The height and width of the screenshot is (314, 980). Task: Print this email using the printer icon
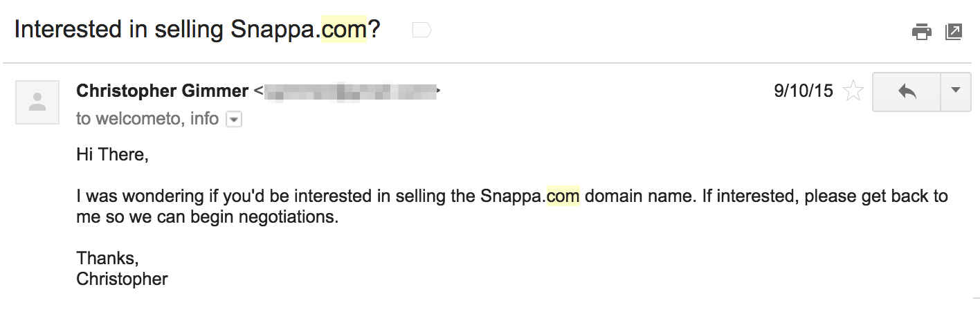click(921, 32)
